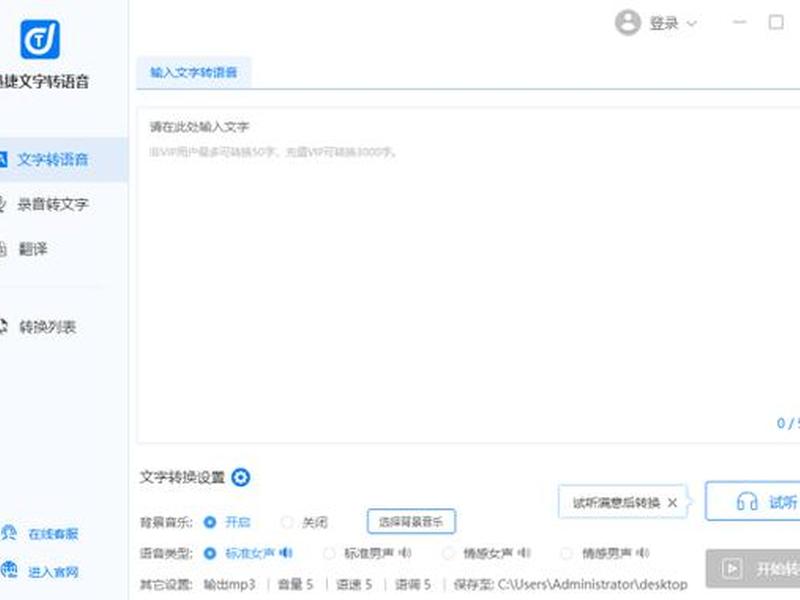Viewport: 800px width, 600px height.
Task: Select the 标准女声 voice radio button
Action: coord(210,553)
